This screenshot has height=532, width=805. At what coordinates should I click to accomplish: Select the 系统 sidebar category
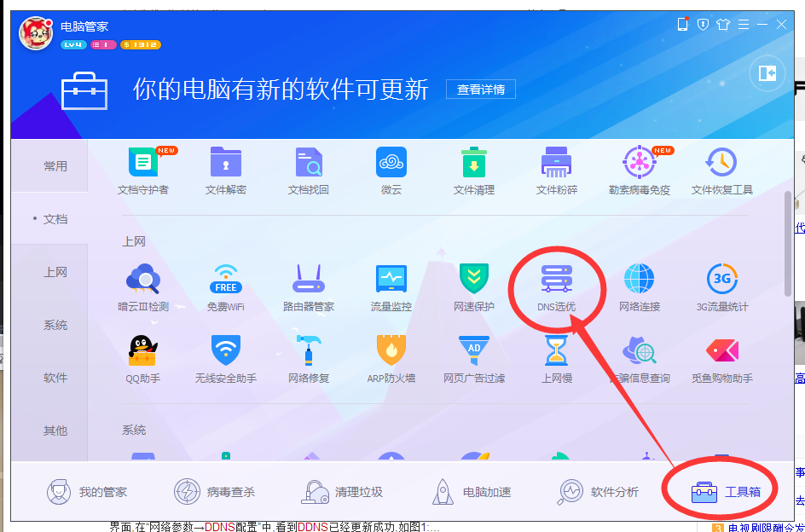pyautogui.click(x=49, y=325)
